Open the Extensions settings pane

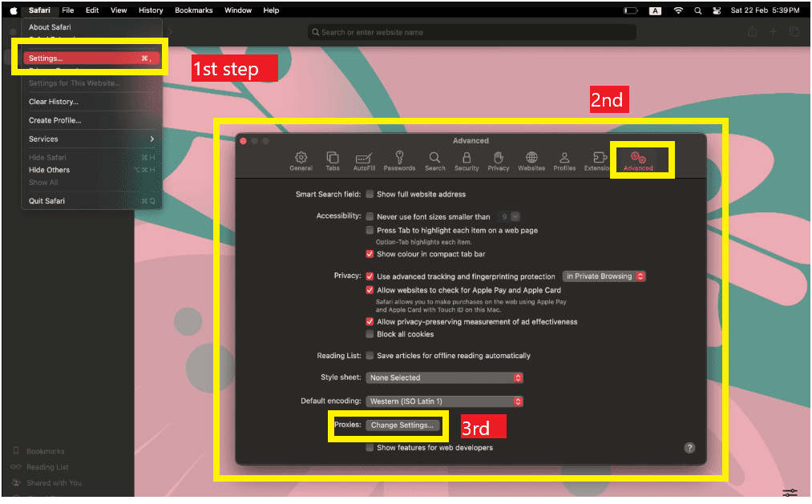click(597, 160)
